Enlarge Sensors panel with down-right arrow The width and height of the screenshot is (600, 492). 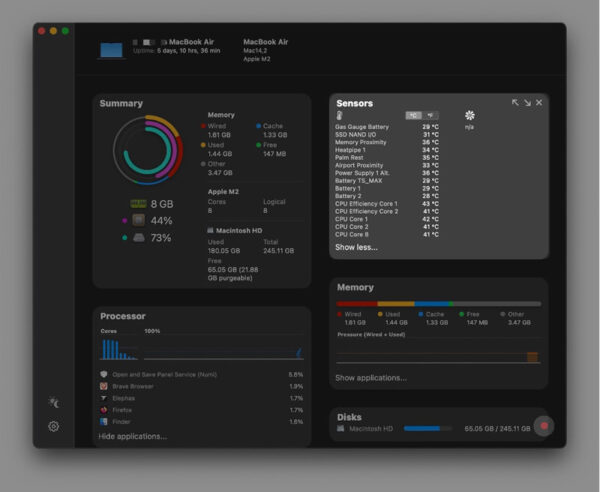tap(527, 103)
